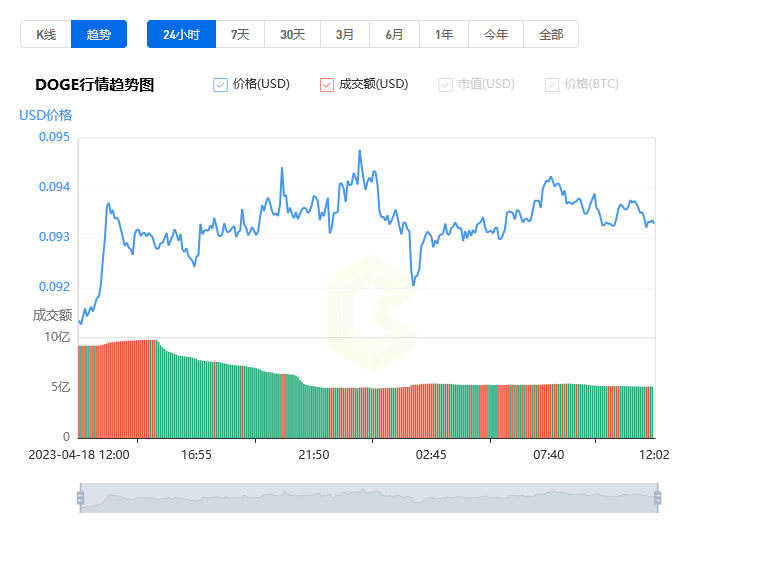Enable the 价格(BTC) series checkbox
The image size is (780, 563).
[552, 85]
